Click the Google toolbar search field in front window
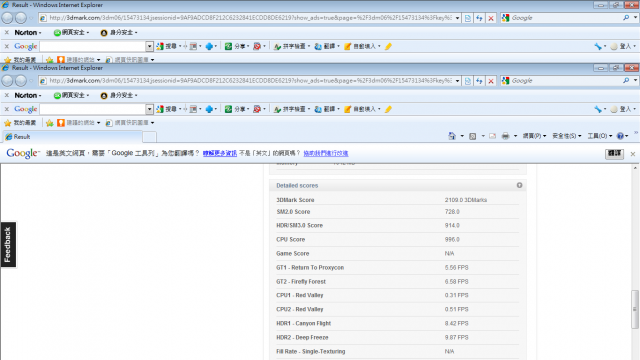This screenshot has width=640, height=360. pyautogui.click(x=93, y=109)
